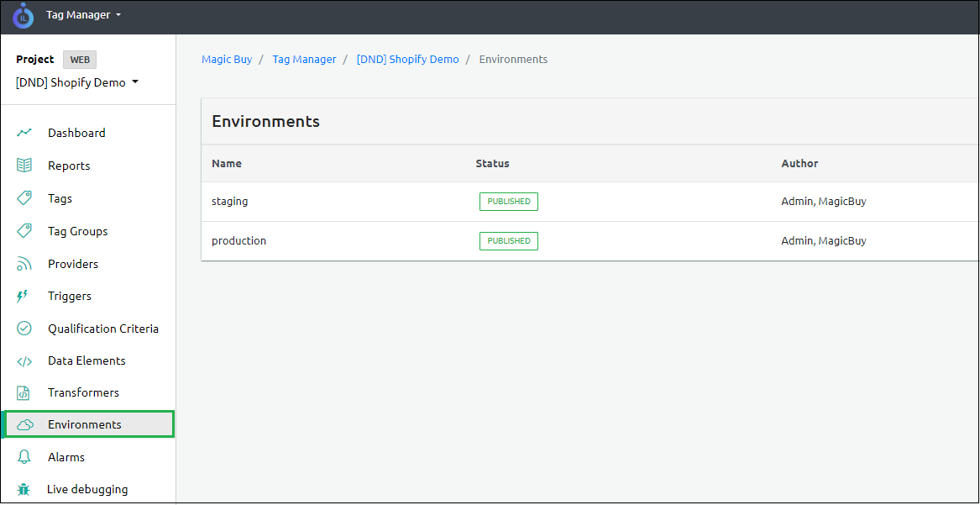Click the Reports book icon
The height and width of the screenshot is (505, 980).
[24, 166]
